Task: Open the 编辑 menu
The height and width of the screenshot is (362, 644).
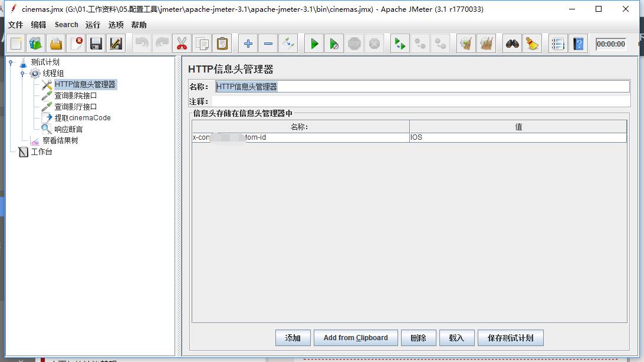Action: [x=38, y=25]
